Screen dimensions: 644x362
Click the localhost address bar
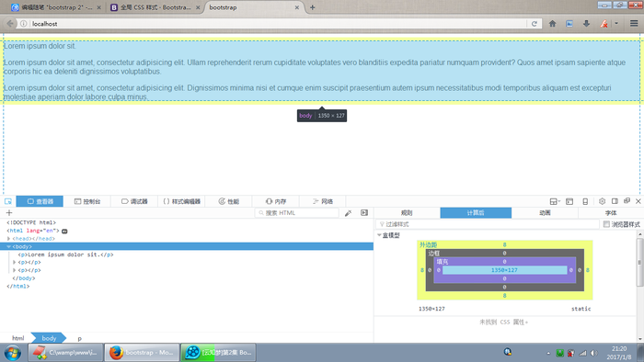(x=278, y=24)
